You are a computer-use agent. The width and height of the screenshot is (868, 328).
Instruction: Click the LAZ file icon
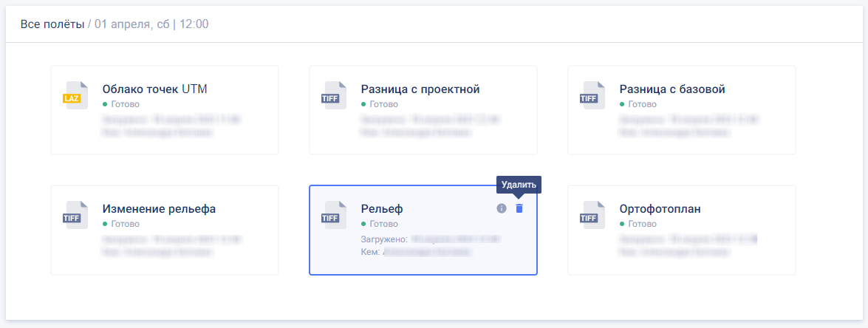tap(75, 96)
